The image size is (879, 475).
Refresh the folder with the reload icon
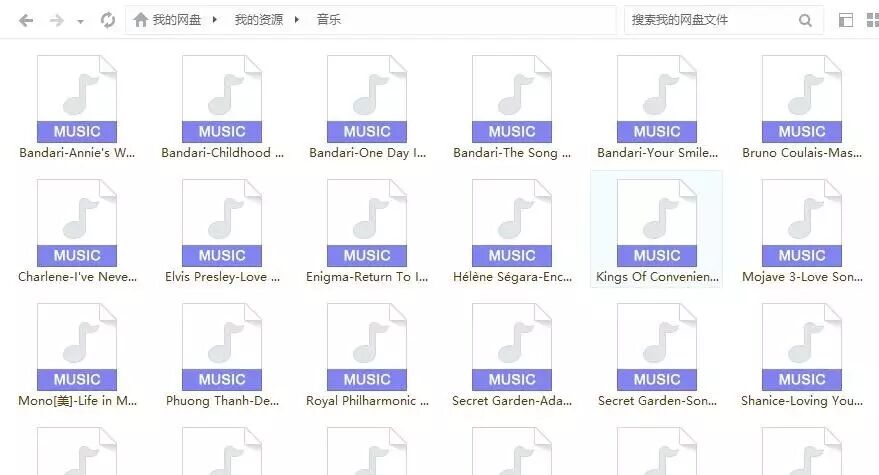pos(108,20)
